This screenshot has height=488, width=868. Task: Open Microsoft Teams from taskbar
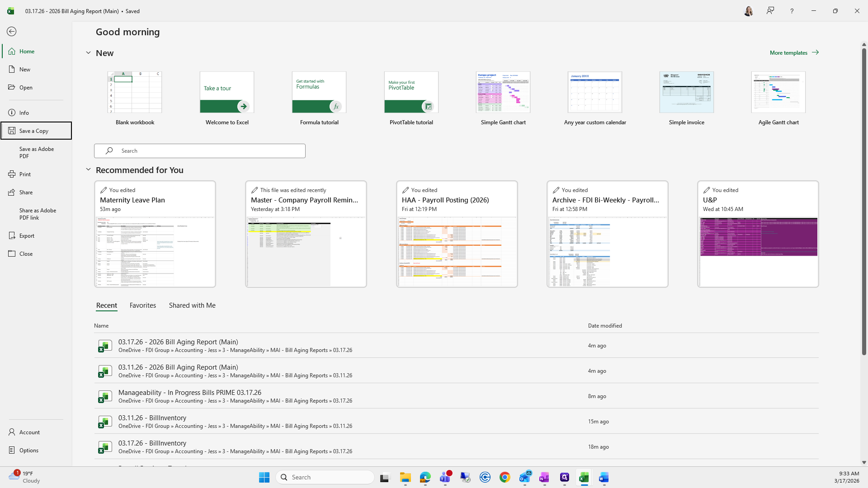(445, 477)
